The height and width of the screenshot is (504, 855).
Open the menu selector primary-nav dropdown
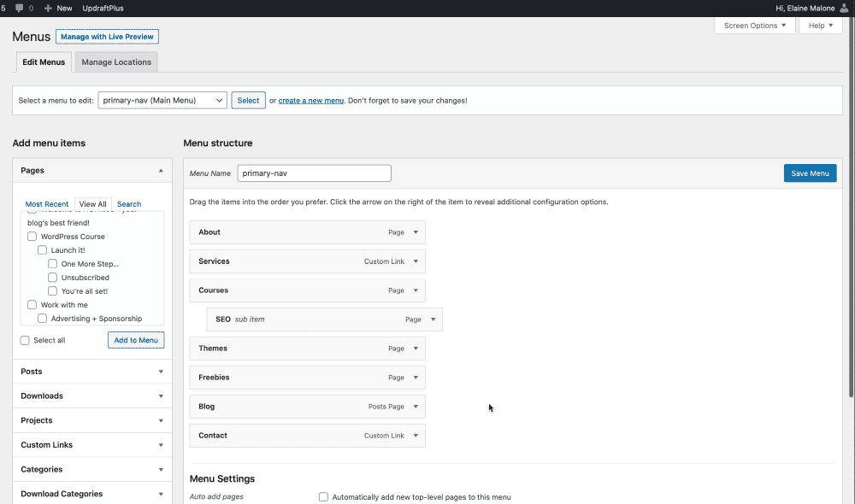pyautogui.click(x=162, y=100)
